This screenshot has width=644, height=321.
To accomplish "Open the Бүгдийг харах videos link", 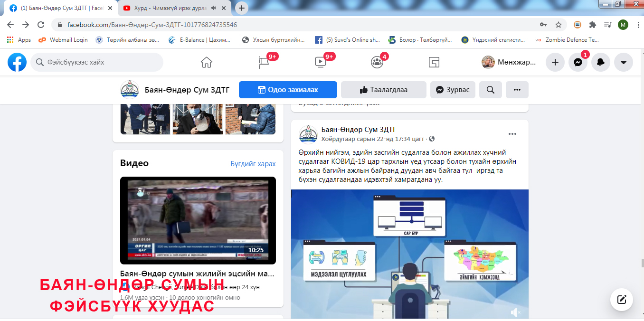I will (x=253, y=164).
